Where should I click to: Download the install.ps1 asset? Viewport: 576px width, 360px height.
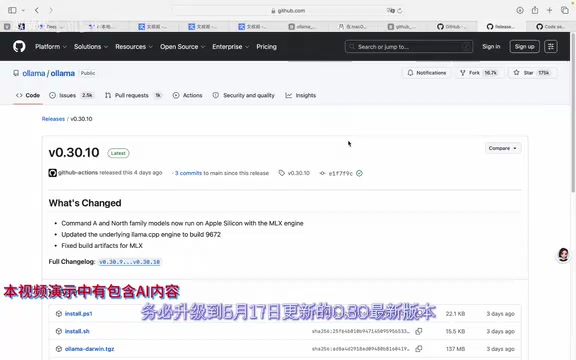point(79,314)
